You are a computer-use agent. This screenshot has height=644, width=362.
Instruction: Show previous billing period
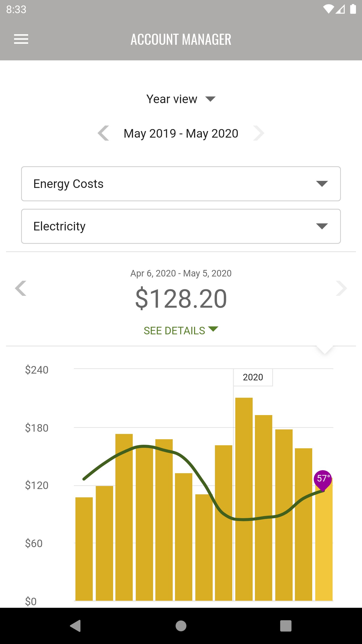click(x=21, y=288)
